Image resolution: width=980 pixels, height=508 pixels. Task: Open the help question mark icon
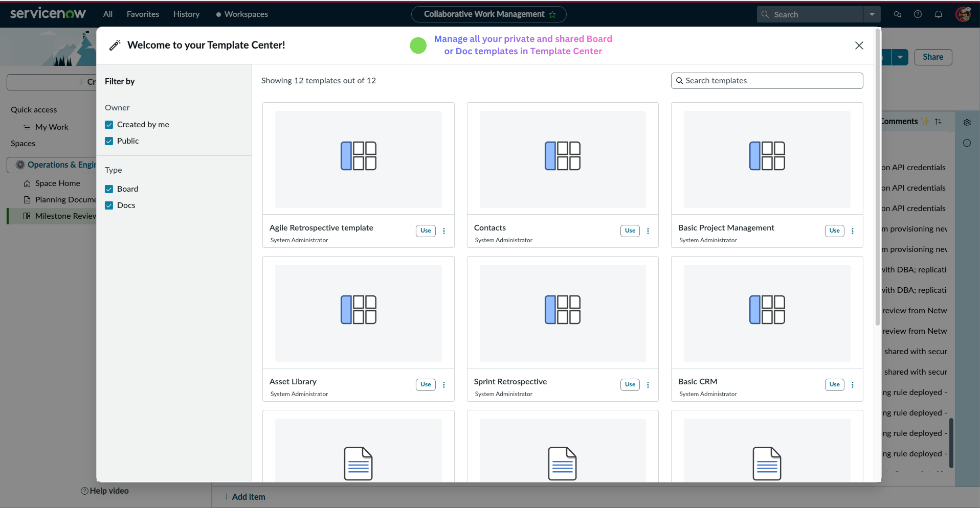click(918, 14)
